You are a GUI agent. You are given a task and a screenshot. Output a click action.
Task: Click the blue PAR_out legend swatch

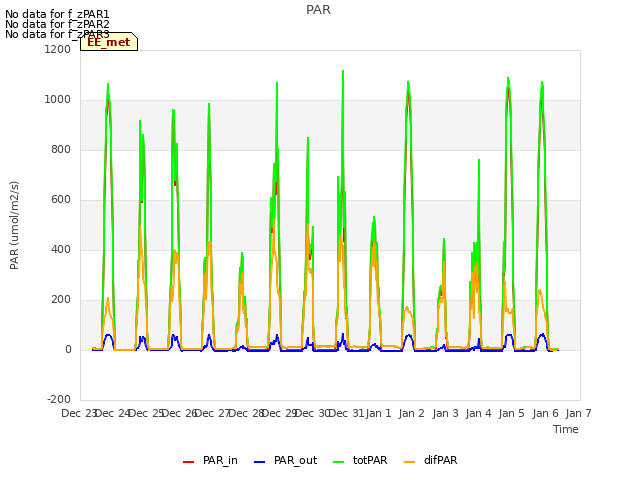click(260, 462)
